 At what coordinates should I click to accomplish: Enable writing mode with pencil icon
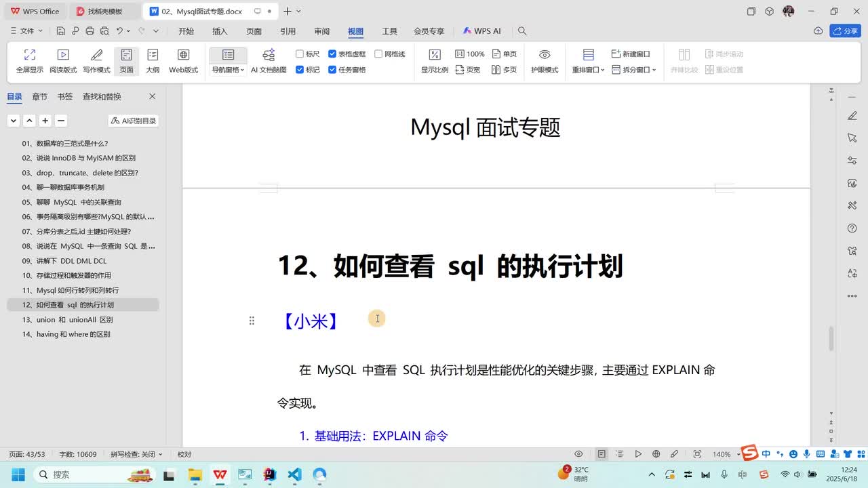point(96,61)
